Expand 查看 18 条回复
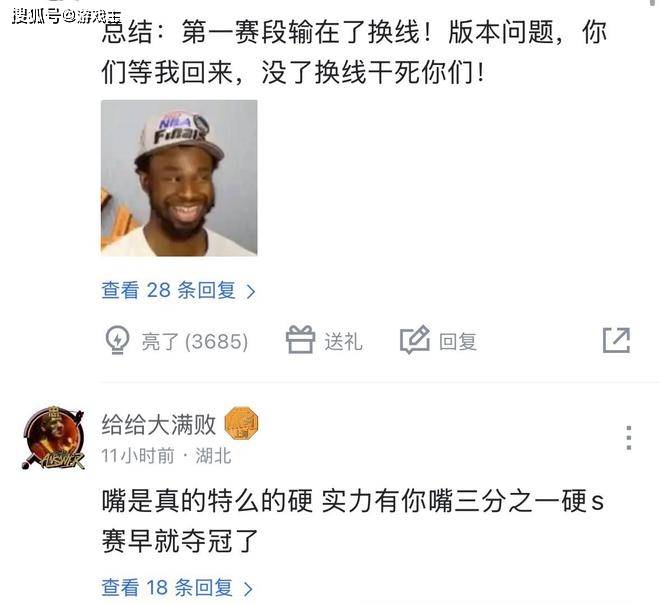 177,588
